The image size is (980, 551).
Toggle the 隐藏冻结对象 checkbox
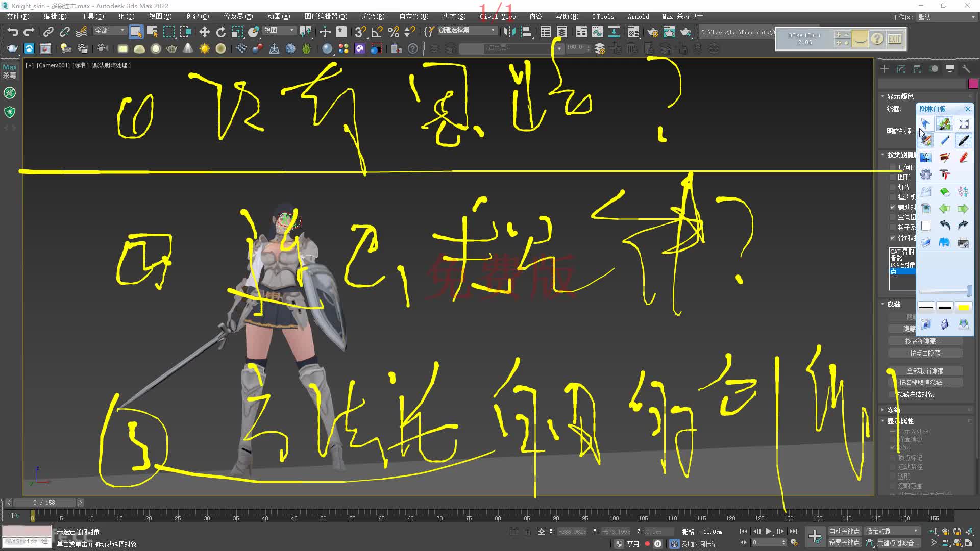[893, 394]
